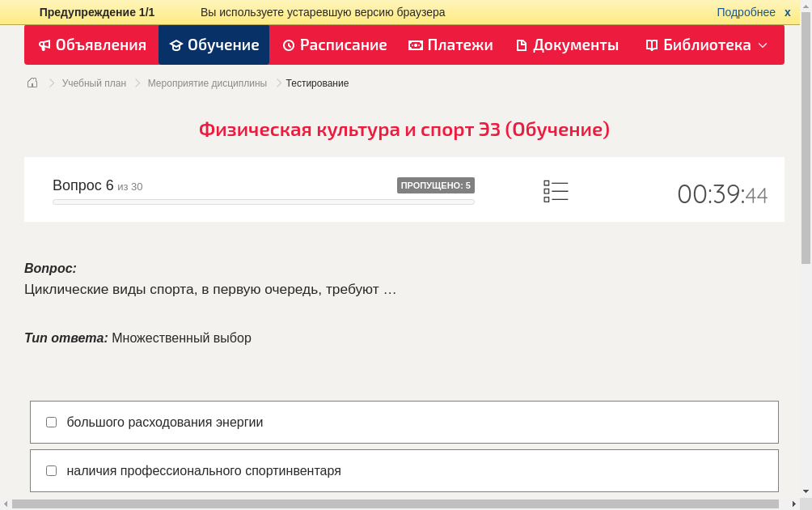
Task: Open the Учебный план breadcrumb link
Action: point(93,83)
